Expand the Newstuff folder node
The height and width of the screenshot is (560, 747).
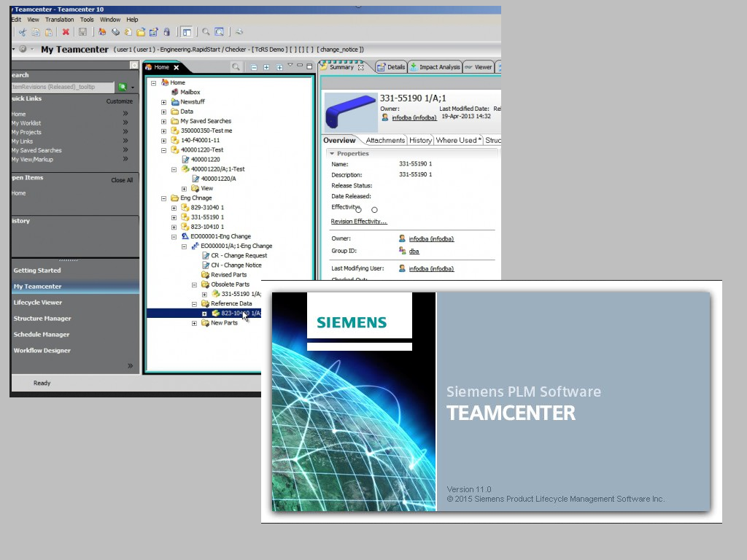pos(164,102)
